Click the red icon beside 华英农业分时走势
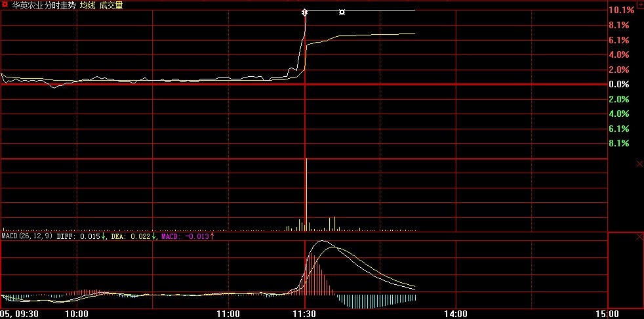 (x=5, y=5)
